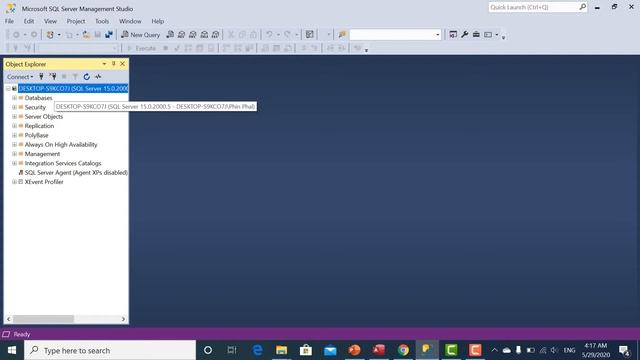Open Activity Monitor from Object Explorer toolbar
This screenshot has height=360, width=640.
point(98,76)
